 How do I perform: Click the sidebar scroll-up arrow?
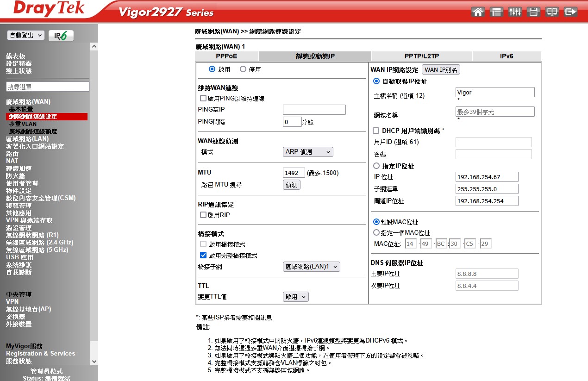pos(94,47)
